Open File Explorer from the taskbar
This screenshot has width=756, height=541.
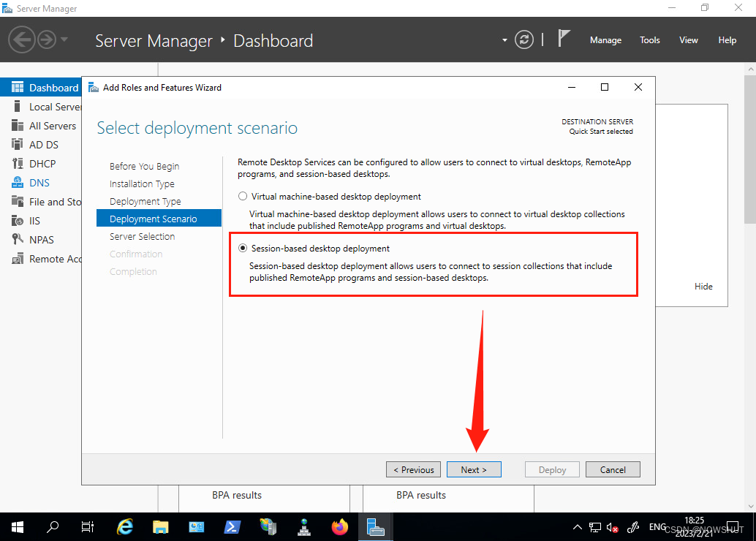[x=161, y=527]
